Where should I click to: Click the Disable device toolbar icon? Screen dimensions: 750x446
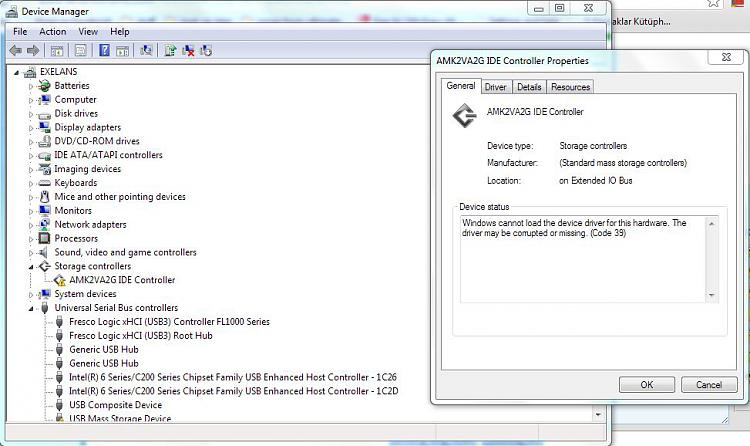tap(206, 50)
